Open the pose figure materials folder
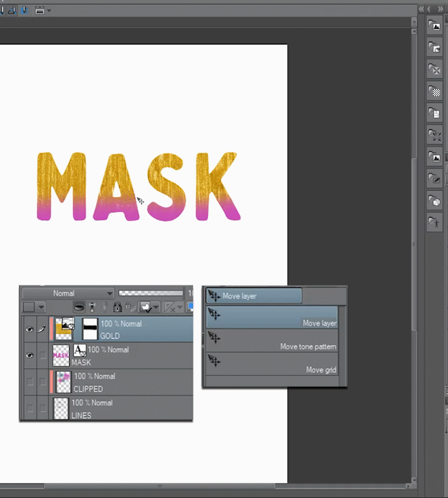Viewport: 448px width, 498px height. (435, 223)
